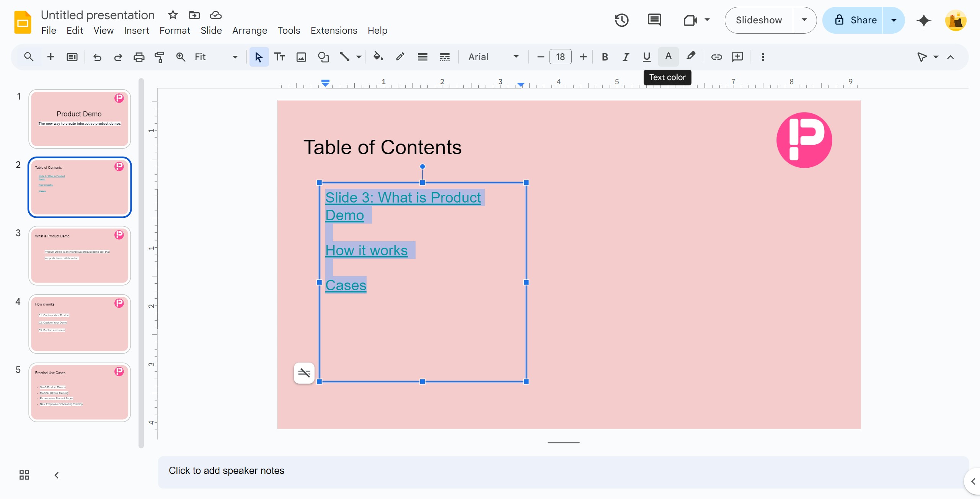Undo the last action
This screenshot has width=980, height=500.
pyautogui.click(x=97, y=57)
